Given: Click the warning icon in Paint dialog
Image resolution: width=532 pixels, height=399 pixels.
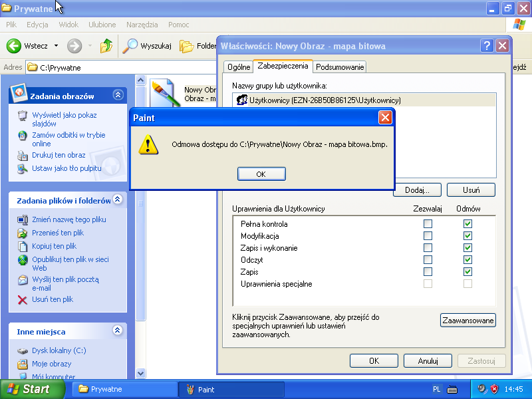Looking at the screenshot, I should (148, 144).
